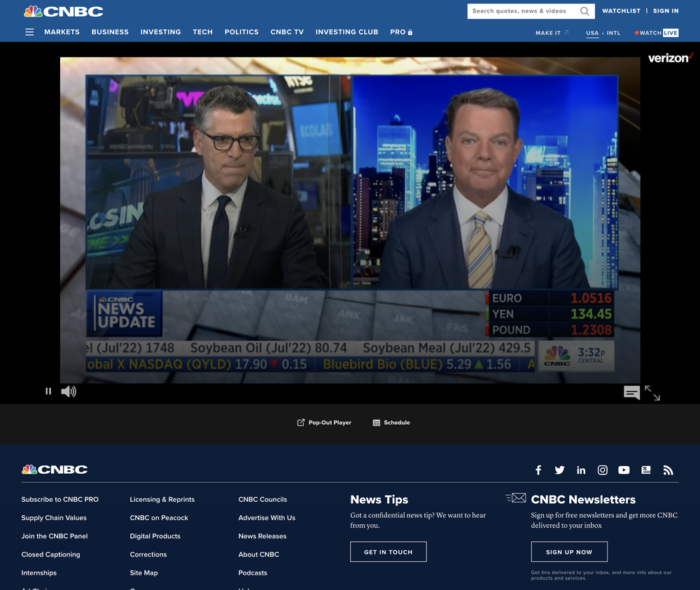This screenshot has height=590, width=700.
Task: Open Closed Captioning footer link
Action: coord(51,554)
